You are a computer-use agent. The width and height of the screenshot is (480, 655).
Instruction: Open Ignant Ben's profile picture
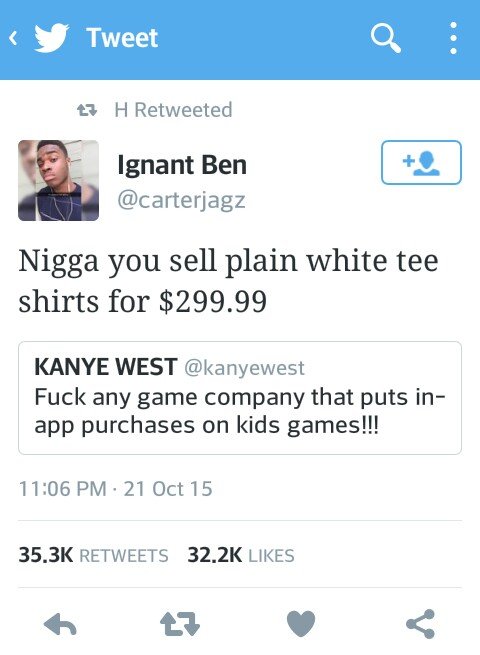[x=58, y=180]
